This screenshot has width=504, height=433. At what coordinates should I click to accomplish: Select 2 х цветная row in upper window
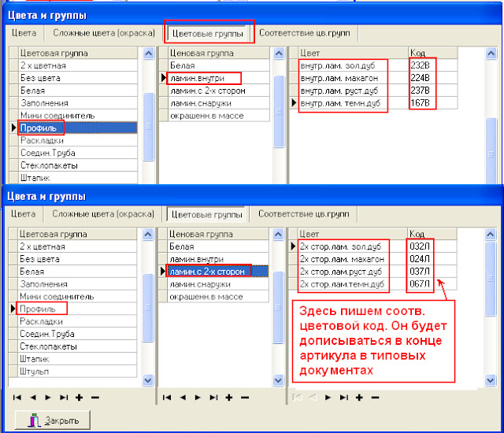click(78, 65)
